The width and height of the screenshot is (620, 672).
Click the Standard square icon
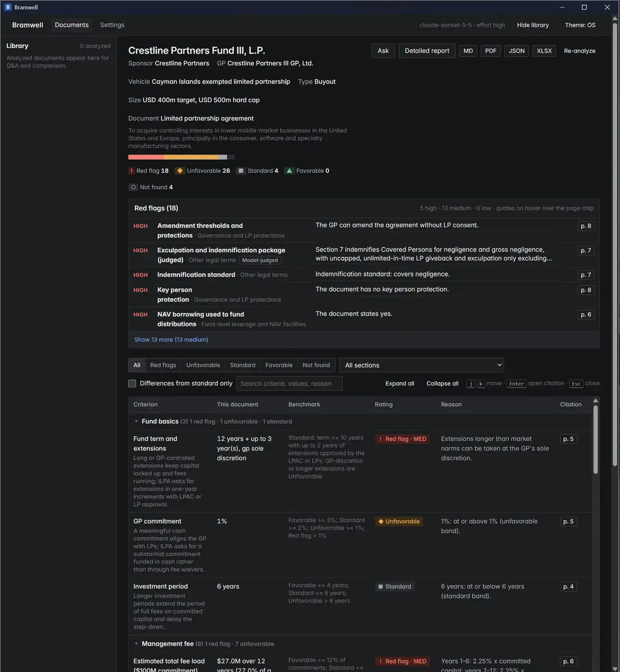[x=241, y=171]
